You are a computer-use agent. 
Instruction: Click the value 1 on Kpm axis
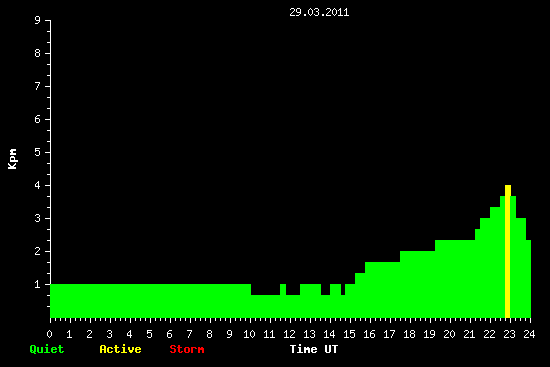[38, 284]
